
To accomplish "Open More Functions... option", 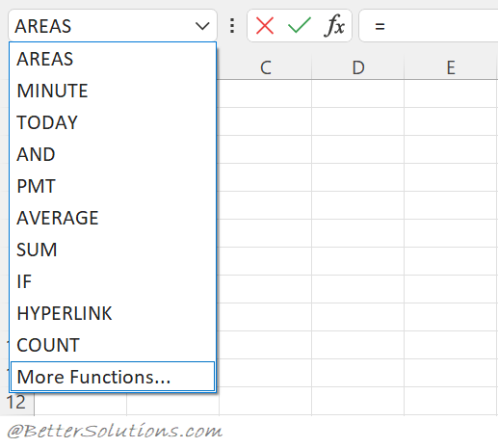I will [x=113, y=377].
